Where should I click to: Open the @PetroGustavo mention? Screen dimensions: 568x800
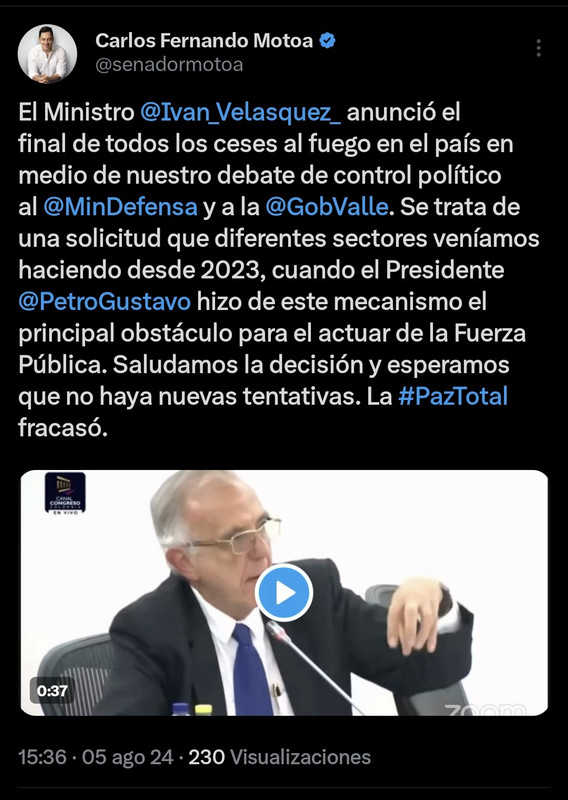[x=105, y=302]
